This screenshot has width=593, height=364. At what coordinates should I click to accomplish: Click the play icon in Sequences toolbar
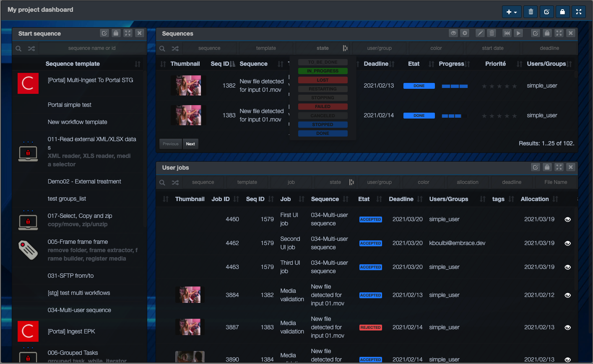coord(519,33)
